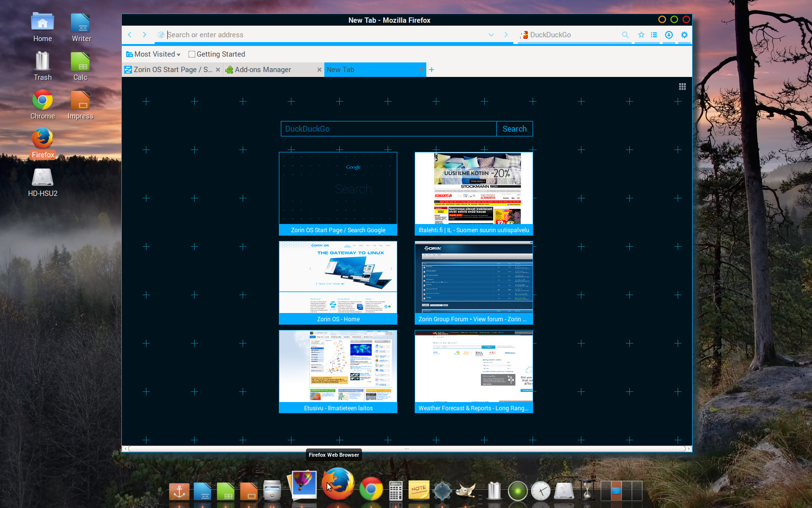Expand the Most Visited bookmarks dropdown
Screen dimensions: 812x508
(153, 54)
